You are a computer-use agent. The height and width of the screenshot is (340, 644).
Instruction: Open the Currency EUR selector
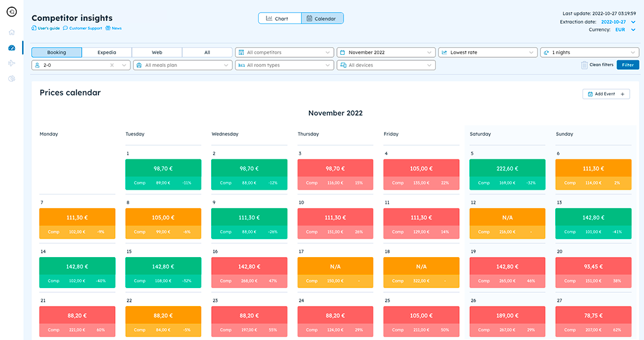tap(626, 29)
